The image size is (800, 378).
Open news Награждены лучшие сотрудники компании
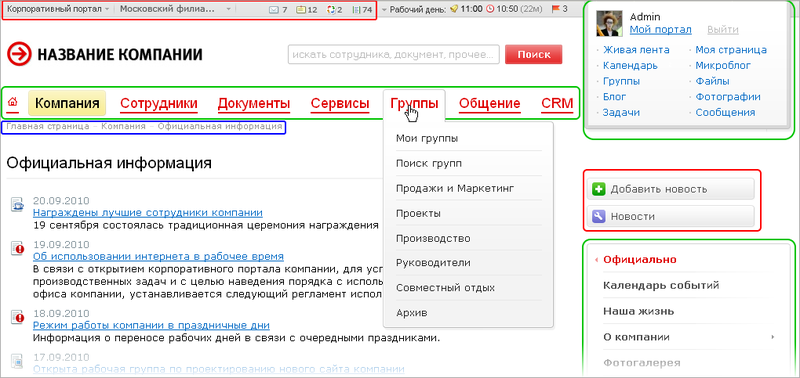tap(147, 213)
